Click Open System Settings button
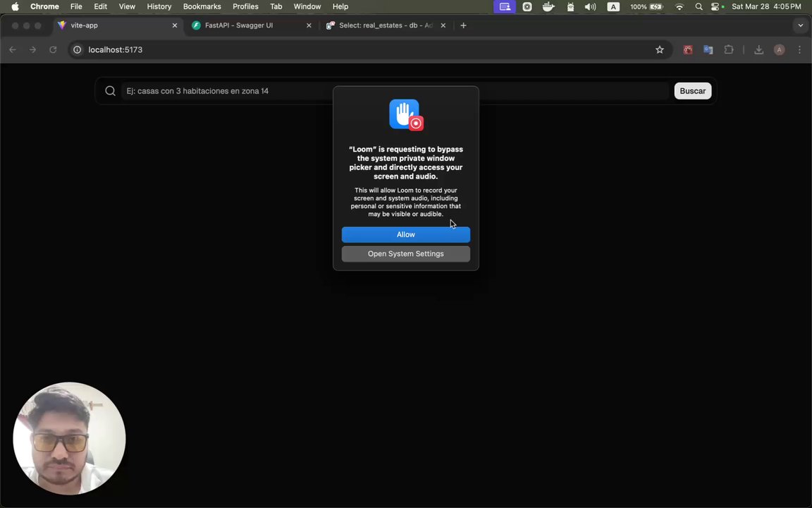Image resolution: width=812 pixels, height=508 pixels. [405, 253]
